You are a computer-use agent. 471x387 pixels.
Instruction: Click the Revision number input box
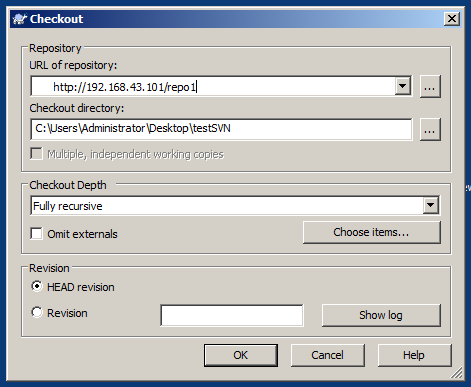click(232, 315)
